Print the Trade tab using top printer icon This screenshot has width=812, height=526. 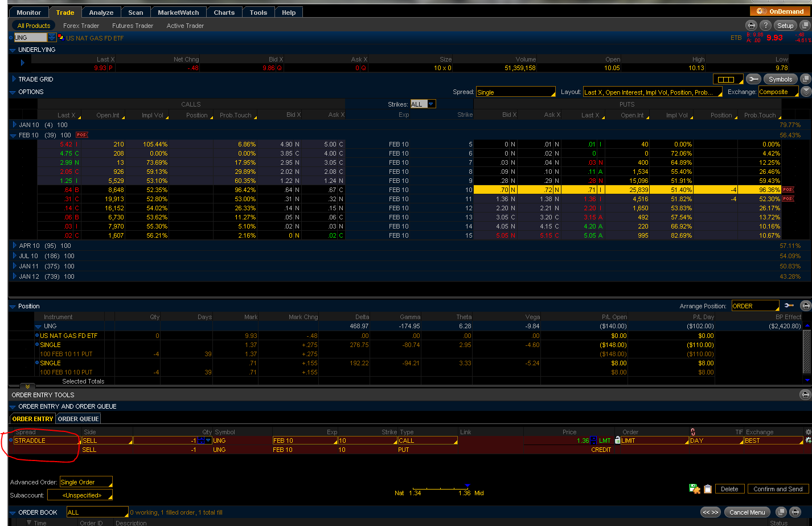[752, 26]
